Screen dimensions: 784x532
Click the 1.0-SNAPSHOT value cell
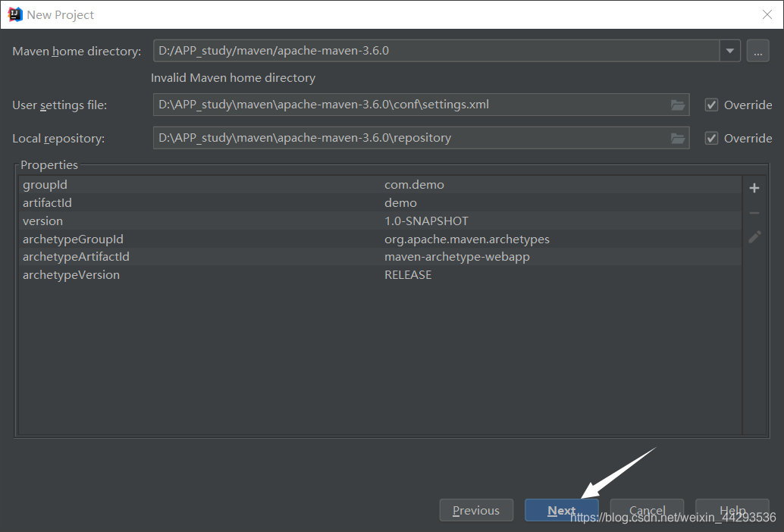click(x=426, y=221)
